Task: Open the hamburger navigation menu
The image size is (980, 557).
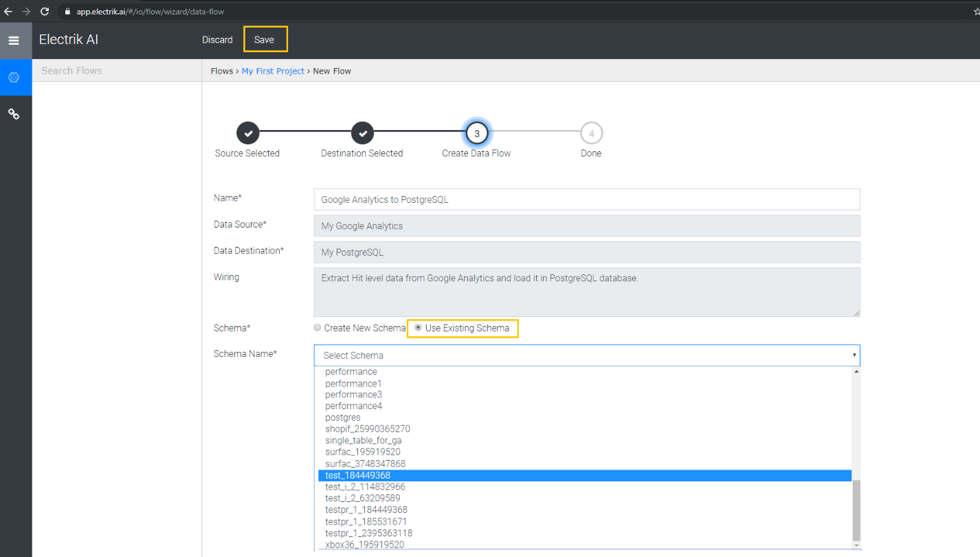Action: [14, 39]
